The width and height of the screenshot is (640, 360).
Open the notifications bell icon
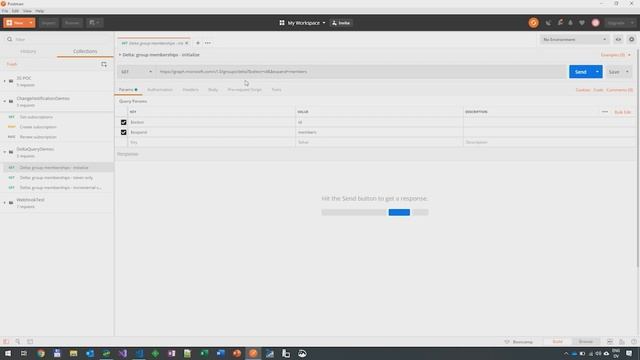pos(571,23)
